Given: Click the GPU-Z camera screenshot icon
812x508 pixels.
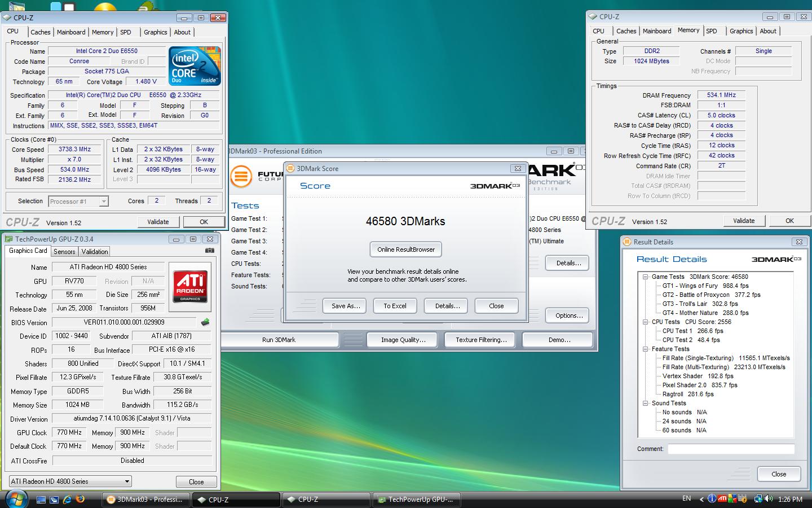Looking at the screenshot, I should click(210, 251).
